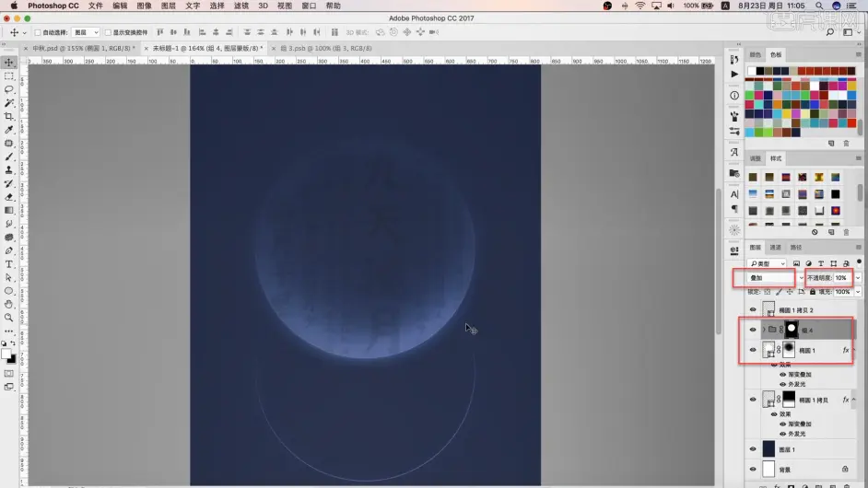Image resolution: width=868 pixels, height=488 pixels.
Task: Open the Paragraph panel pilcrow icon
Action: point(734,209)
